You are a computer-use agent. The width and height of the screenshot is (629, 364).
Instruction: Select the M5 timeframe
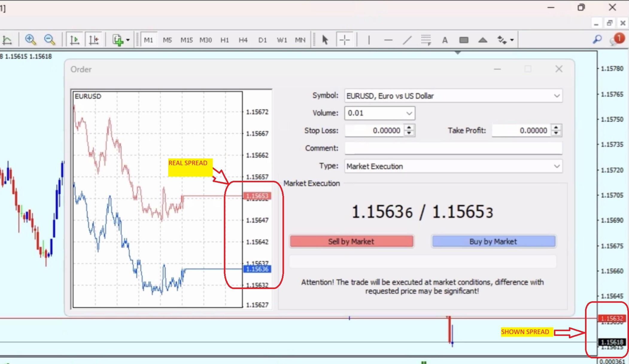pos(167,40)
